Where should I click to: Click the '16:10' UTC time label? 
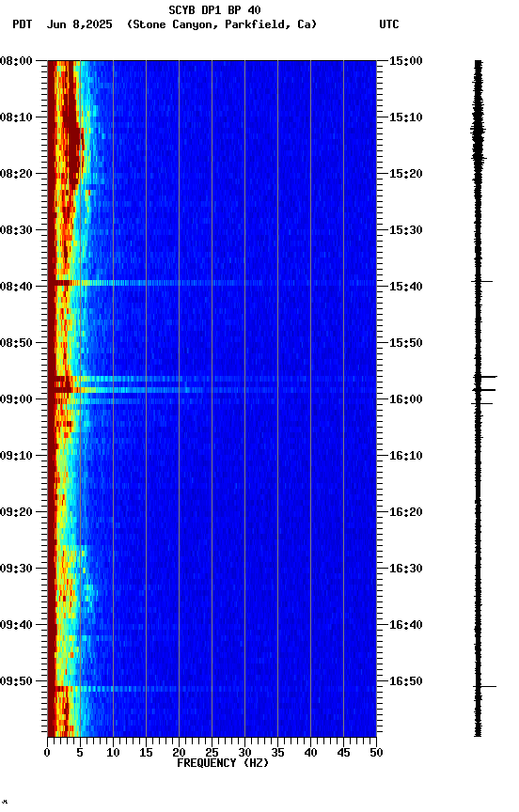pyautogui.click(x=406, y=456)
